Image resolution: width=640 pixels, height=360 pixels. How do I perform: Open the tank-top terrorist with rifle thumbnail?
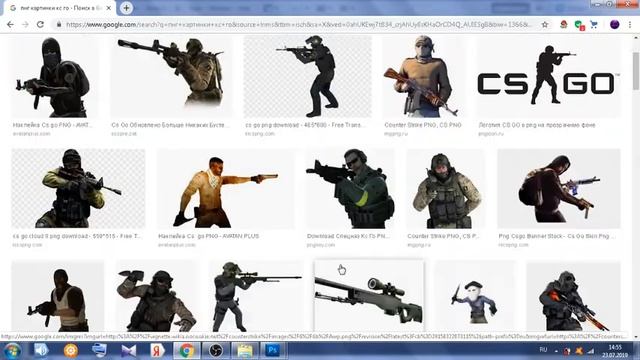(58, 296)
